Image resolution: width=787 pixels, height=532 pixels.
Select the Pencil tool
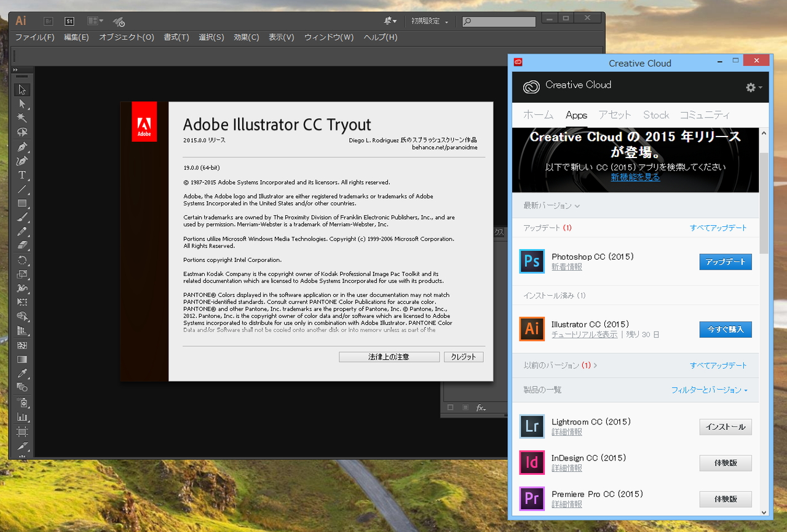pos(22,232)
